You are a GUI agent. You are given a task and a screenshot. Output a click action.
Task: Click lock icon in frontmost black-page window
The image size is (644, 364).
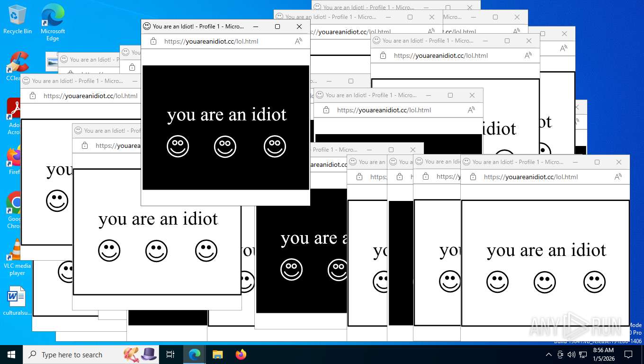pos(153,41)
